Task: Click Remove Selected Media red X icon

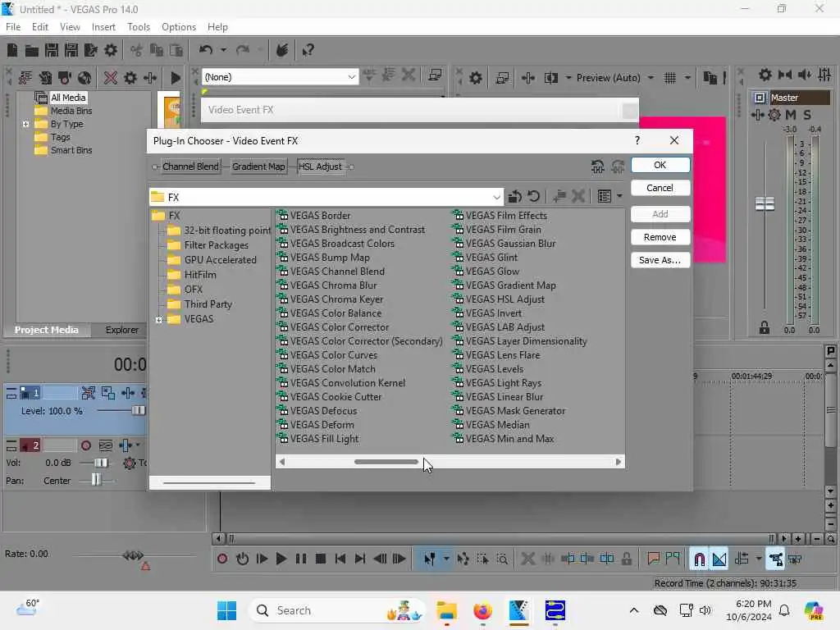Action: (x=111, y=78)
